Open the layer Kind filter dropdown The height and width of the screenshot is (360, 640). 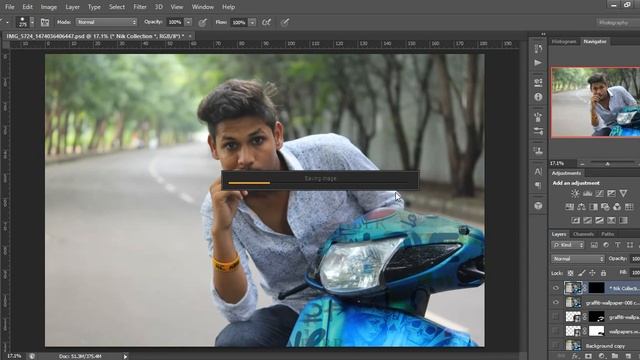[x=568, y=245]
